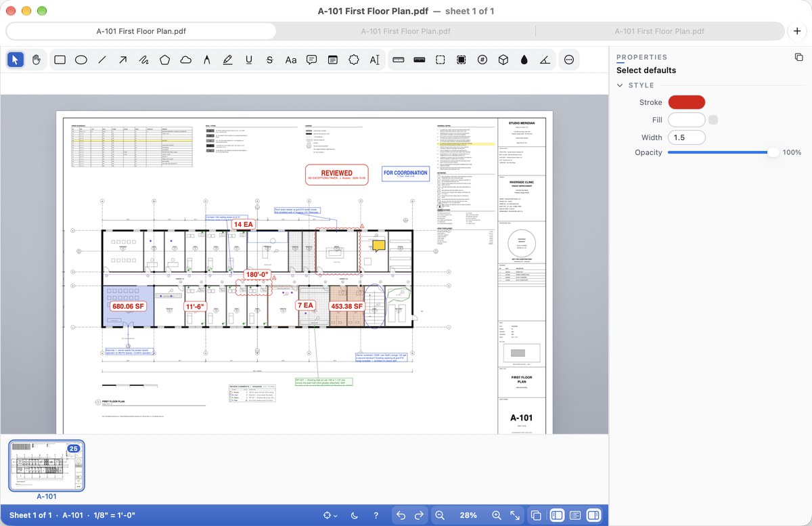Toggle the right properties panel
812x526 pixels.
[593, 515]
